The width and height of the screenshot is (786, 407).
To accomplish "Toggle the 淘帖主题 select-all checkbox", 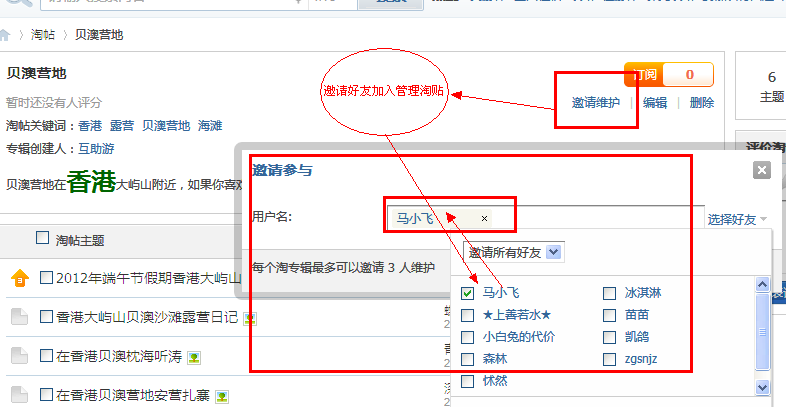I will 43,238.
